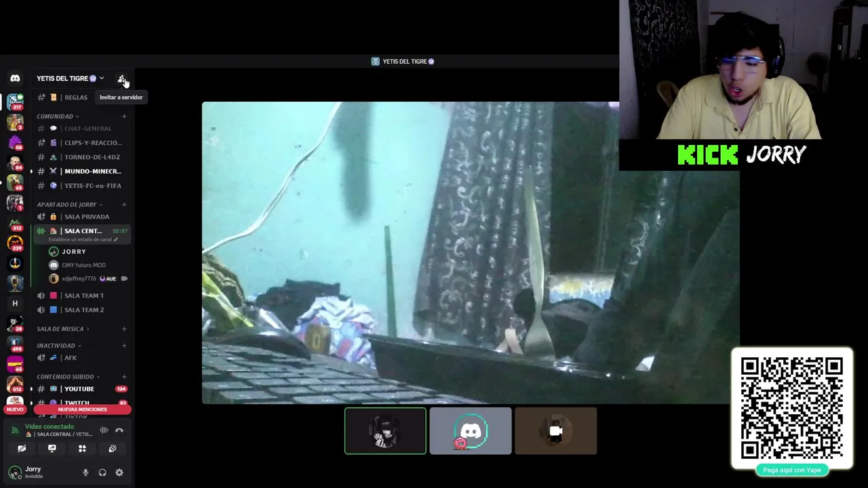Open TORNEO-DE-L4D2 channel
This screenshot has height=488, width=868.
(x=81, y=157)
